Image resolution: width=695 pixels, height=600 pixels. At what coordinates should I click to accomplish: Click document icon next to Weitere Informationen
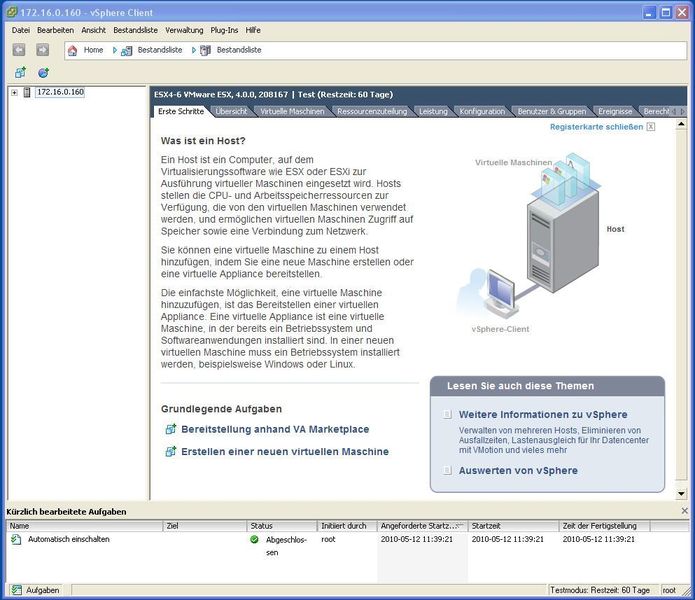coord(448,414)
